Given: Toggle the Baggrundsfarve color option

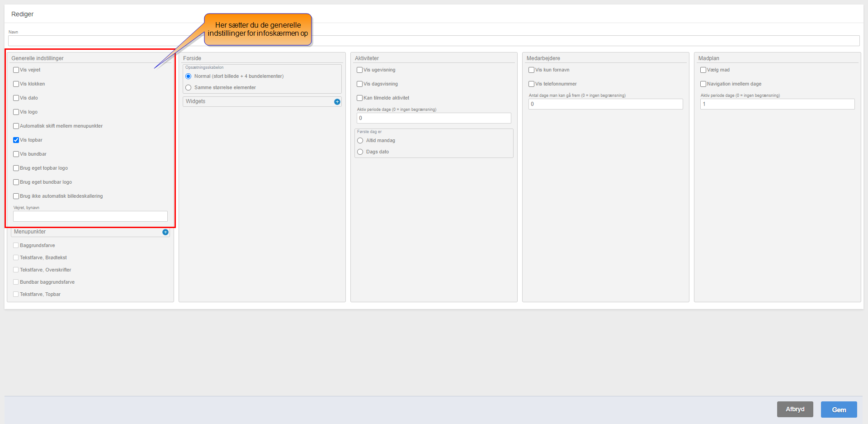Looking at the screenshot, I should point(16,246).
